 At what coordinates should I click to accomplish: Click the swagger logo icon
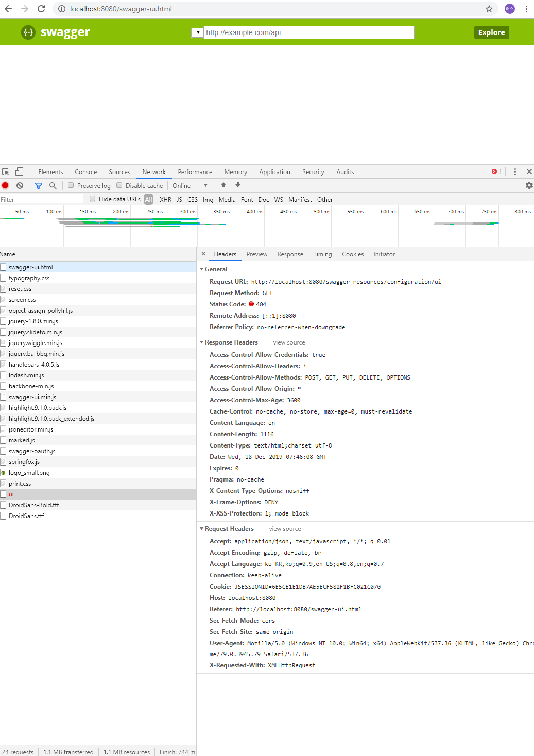[x=28, y=32]
